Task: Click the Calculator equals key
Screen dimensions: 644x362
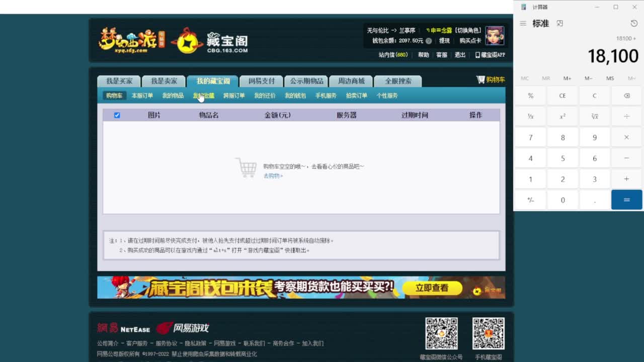Action: point(626,200)
